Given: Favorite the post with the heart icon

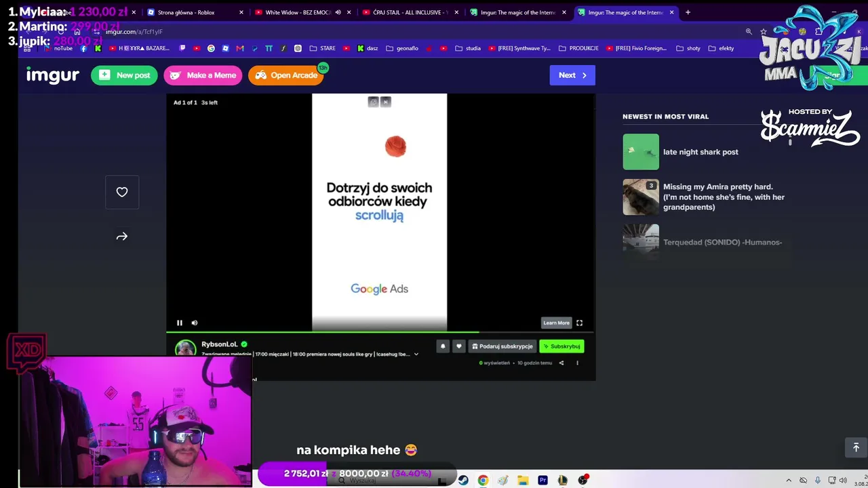Looking at the screenshot, I should [x=122, y=192].
